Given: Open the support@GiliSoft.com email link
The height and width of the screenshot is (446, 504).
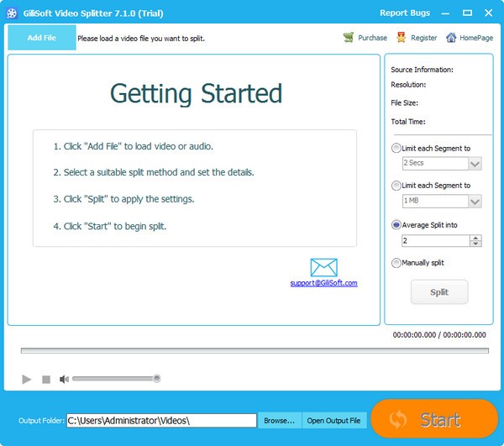Looking at the screenshot, I should [323, 283].
